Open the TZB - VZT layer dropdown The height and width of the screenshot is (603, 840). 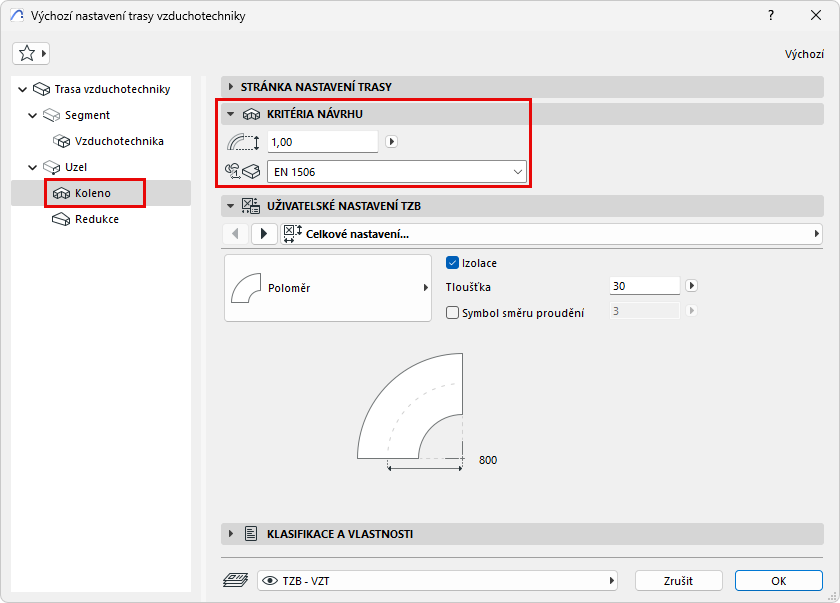(438, 581)
